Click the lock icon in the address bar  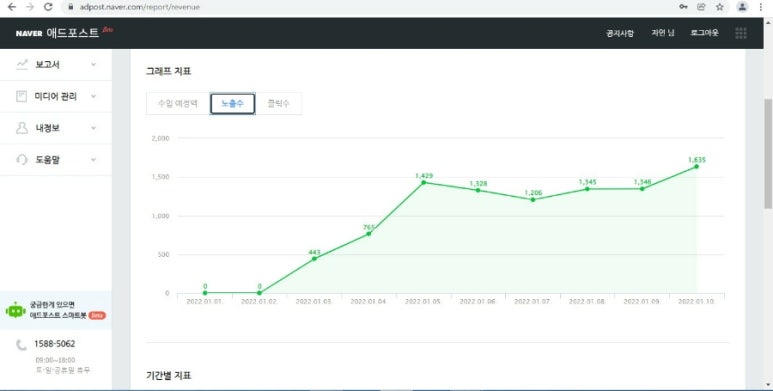[70, 7]
